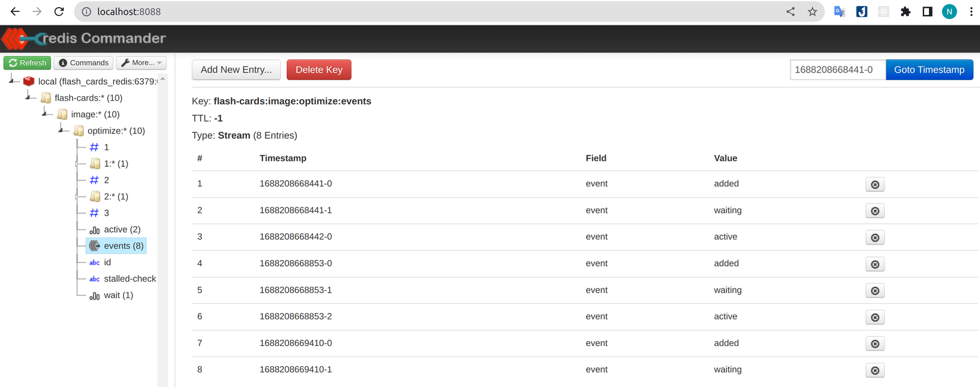Screen dimensions: 980x387
Task: Click the Redis Commander logo
Action: [x=84, y=39]
